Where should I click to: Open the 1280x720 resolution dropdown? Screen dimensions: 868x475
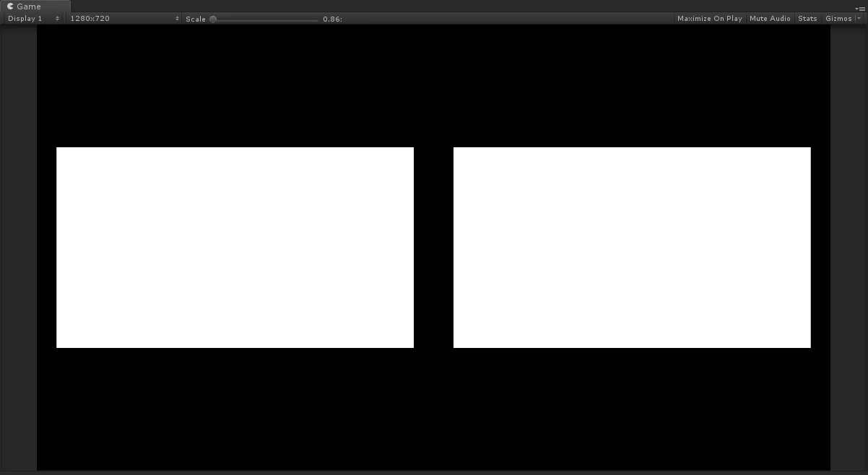click(x=124, y=19)
